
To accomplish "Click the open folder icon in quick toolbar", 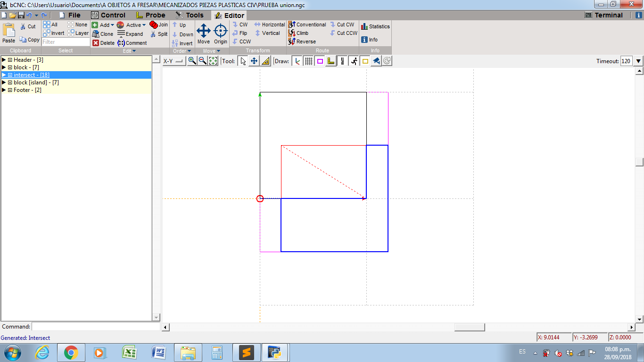I will [12, 15].
